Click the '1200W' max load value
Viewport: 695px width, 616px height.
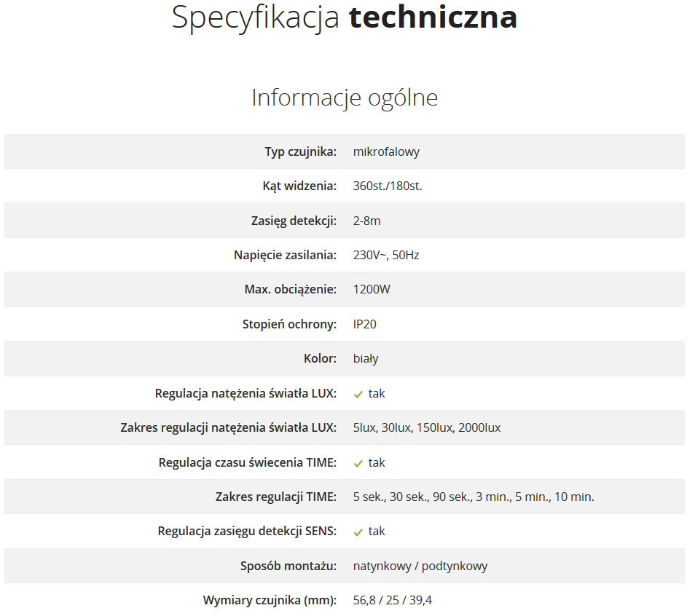tap(372, 289)
